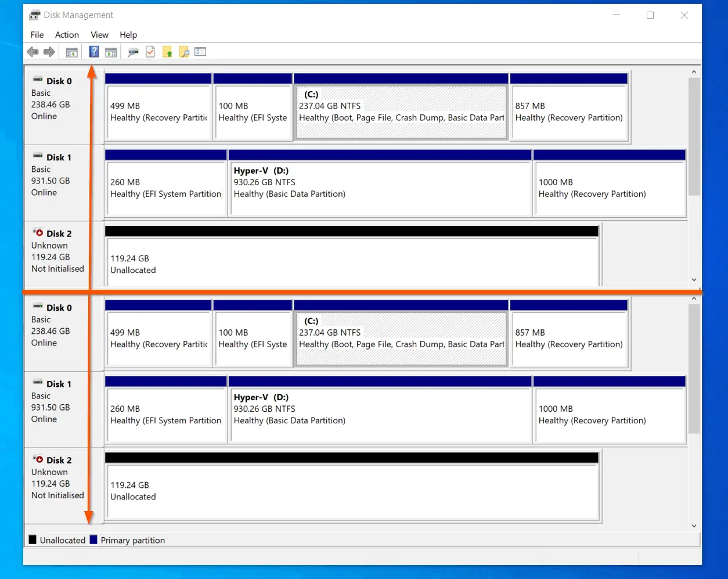
Task: Click the 'Primary partition' legend label text
Action: coord(133,540)
